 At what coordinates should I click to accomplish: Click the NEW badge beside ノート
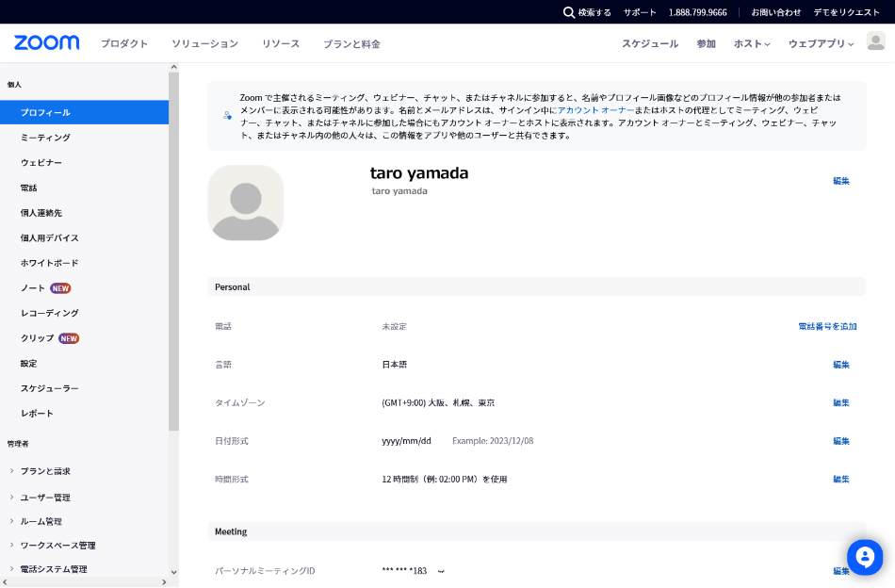click(x=60, y=288)
